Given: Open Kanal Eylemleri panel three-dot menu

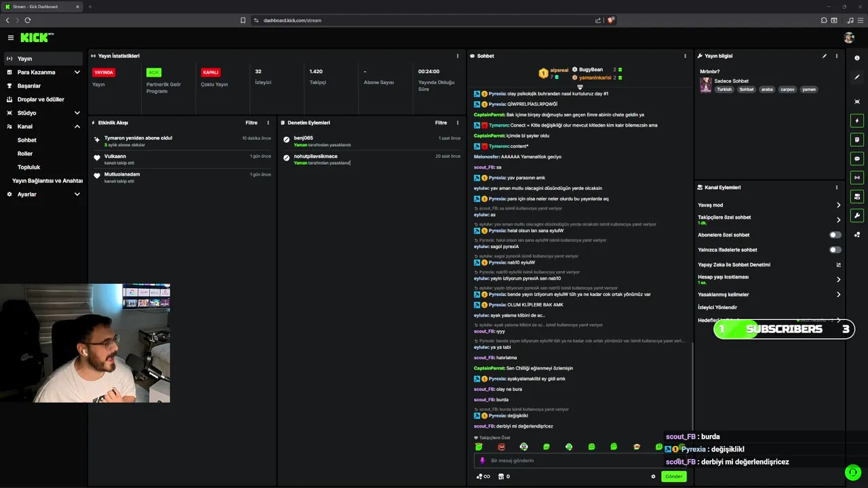Looking at the screenshot, I should pyautogui.click(x=837, y=187).
